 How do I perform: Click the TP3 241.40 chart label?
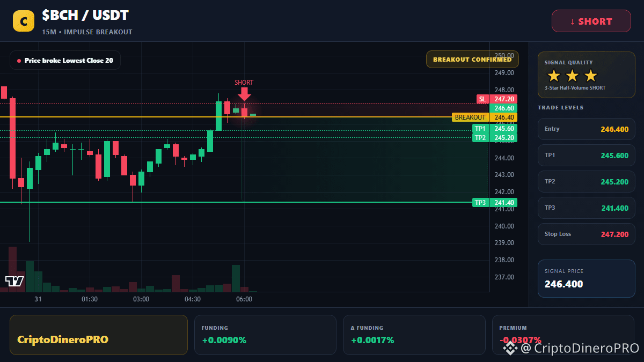pyautogui.click(x=494, y=203)
